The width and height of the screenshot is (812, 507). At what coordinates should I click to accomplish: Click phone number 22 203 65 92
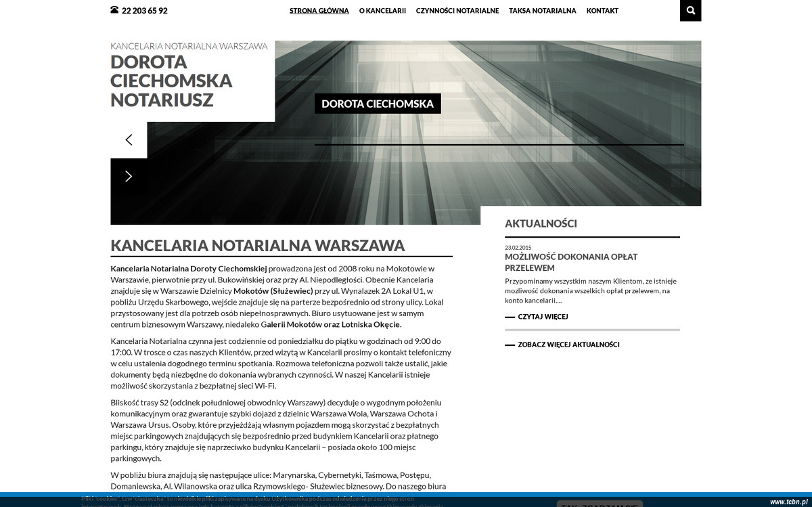click(145, 11)
